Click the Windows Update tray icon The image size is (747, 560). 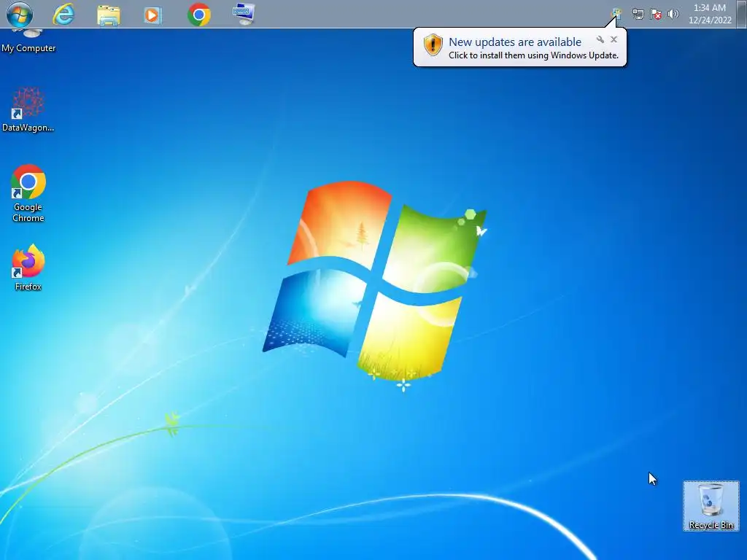point(616,14)
